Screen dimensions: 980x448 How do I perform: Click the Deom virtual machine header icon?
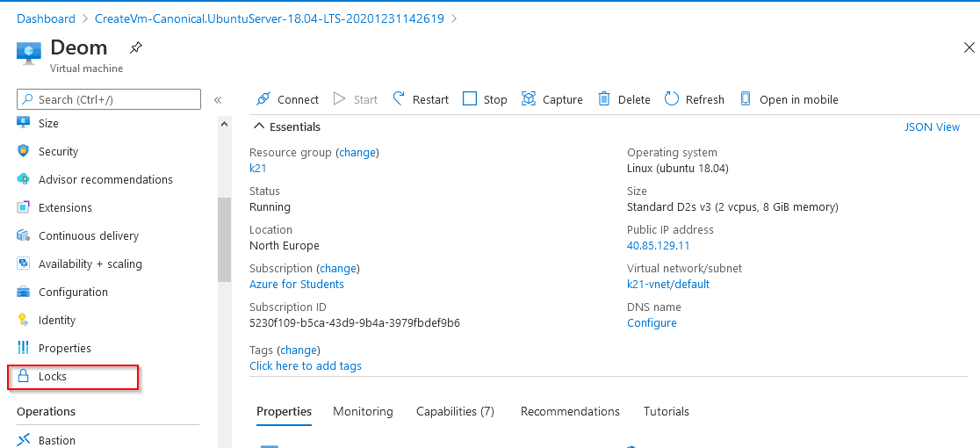click(29, 53)
